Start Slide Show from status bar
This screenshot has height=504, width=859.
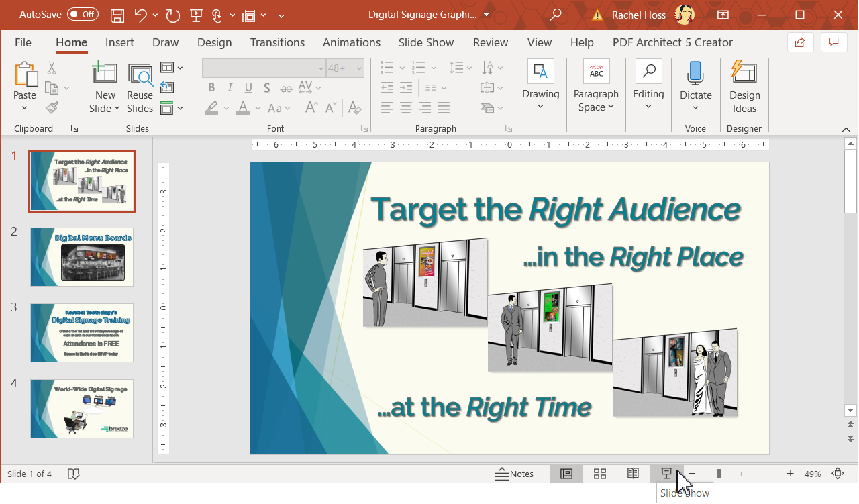(666, 474)
